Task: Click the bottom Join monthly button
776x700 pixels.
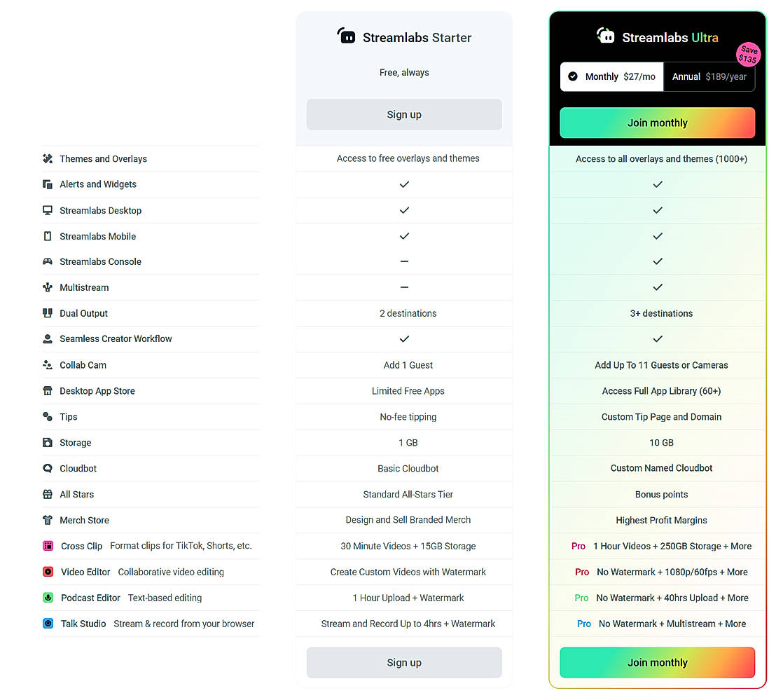Action: pyautogui.click(x=657, y=663)
